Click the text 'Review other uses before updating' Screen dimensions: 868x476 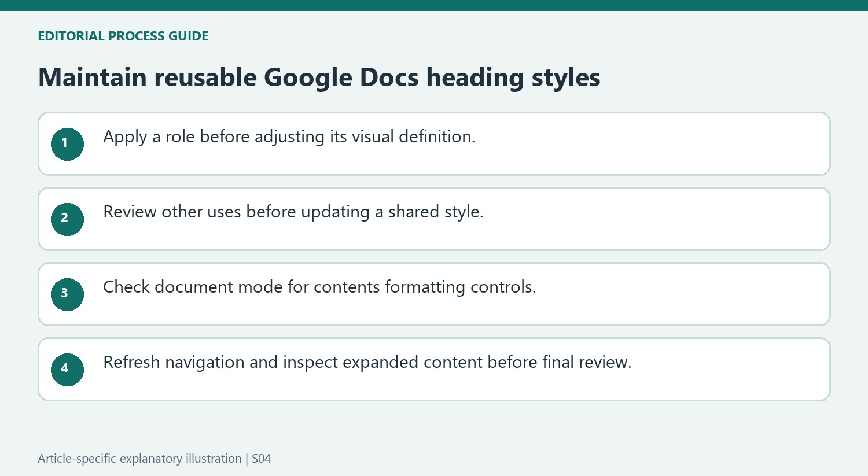coord(236,212)
